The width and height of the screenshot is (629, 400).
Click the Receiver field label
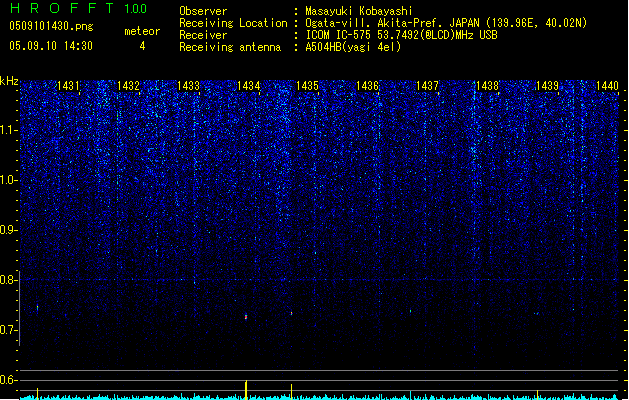click(203, 35)
